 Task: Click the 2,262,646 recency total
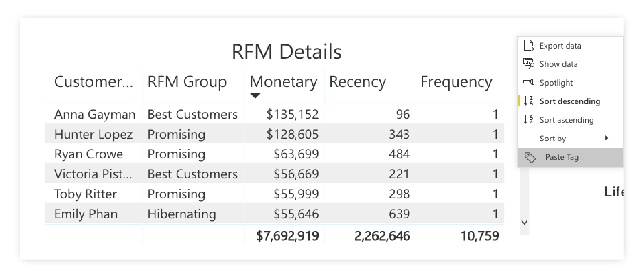382,236
